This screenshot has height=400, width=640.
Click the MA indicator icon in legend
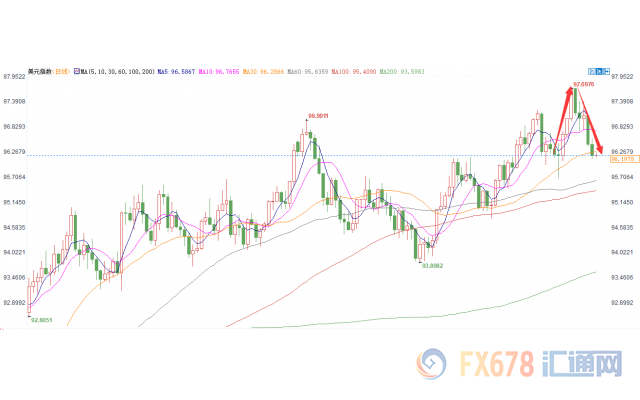click(77, 72)
